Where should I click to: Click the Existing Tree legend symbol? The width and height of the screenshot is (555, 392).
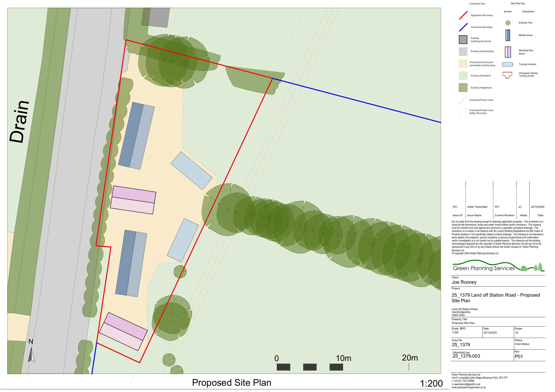coord(508,23)
